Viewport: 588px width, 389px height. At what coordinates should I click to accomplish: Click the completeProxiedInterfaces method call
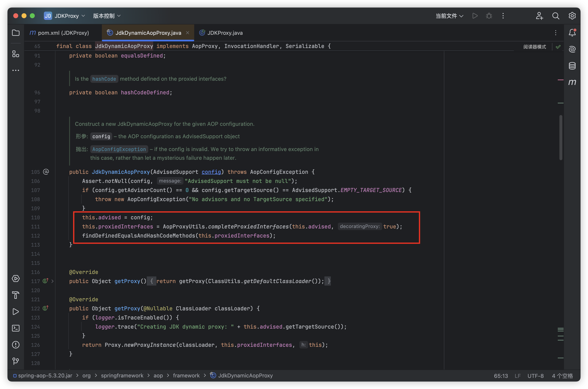(x=248, y=227)
